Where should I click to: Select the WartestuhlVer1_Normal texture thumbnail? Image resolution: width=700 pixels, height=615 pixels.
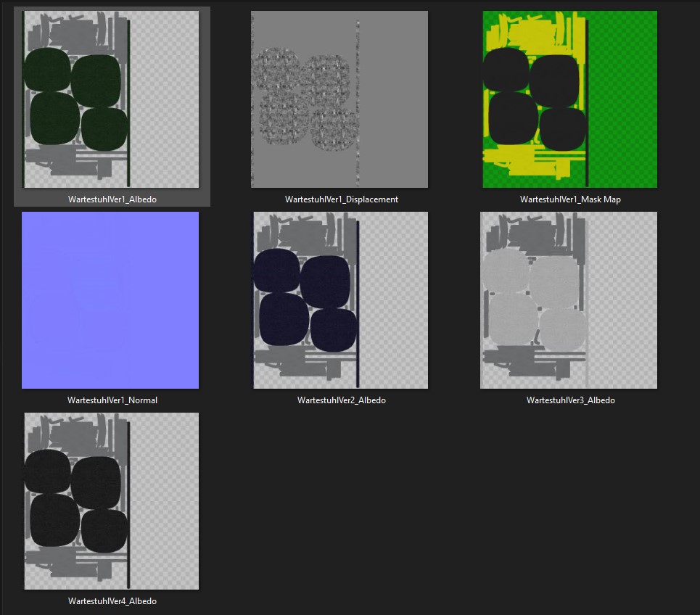click(x=110, y=300)
